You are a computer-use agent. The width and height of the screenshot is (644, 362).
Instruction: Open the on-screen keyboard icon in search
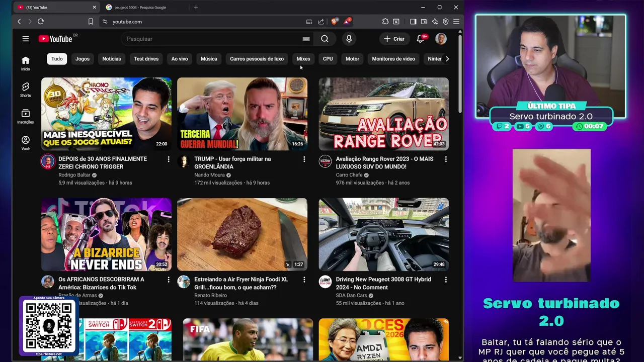(x=306, y=39)
